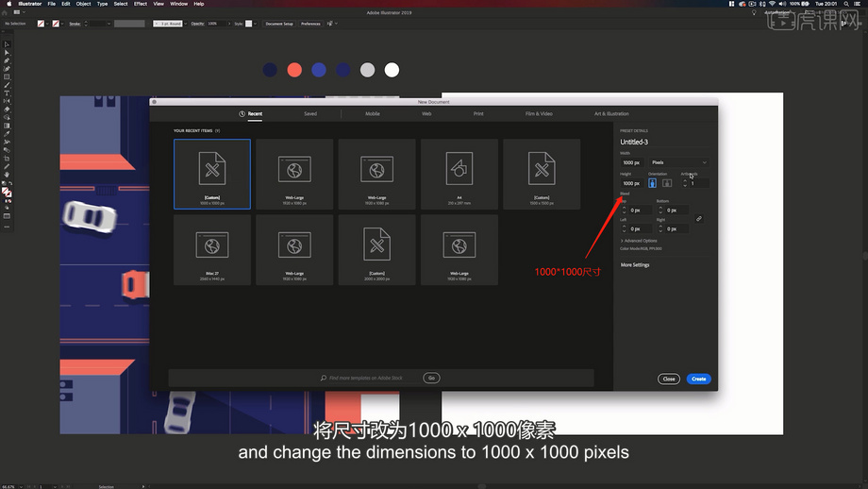Open the Edit Toolbar three-dots button
The image size is (868, 489).
coord(7,227)
